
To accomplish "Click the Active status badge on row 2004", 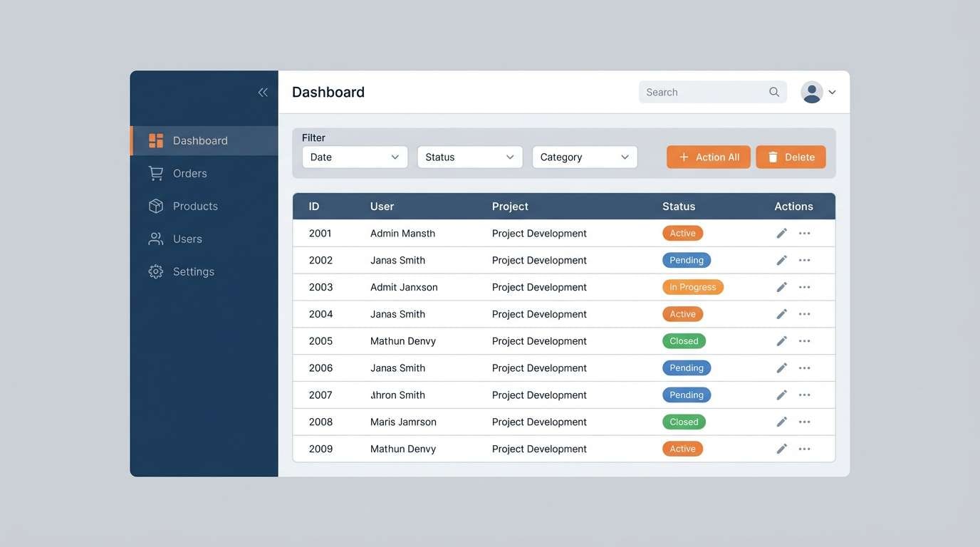I will (x=682, y=313).
